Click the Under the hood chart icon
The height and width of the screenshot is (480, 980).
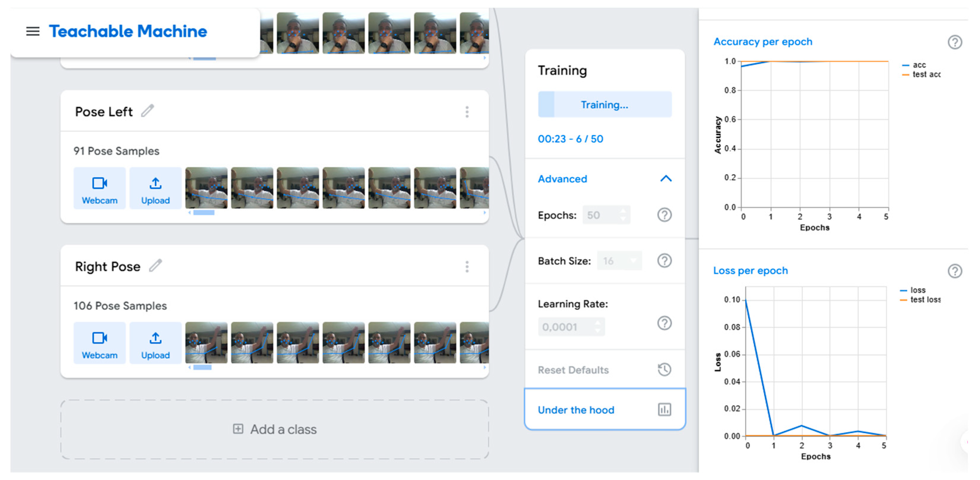click(664, 410)
